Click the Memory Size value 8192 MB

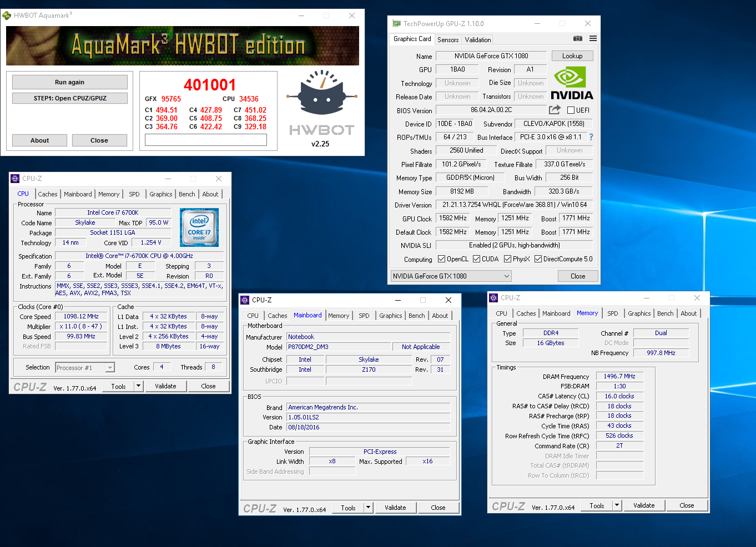462,191
